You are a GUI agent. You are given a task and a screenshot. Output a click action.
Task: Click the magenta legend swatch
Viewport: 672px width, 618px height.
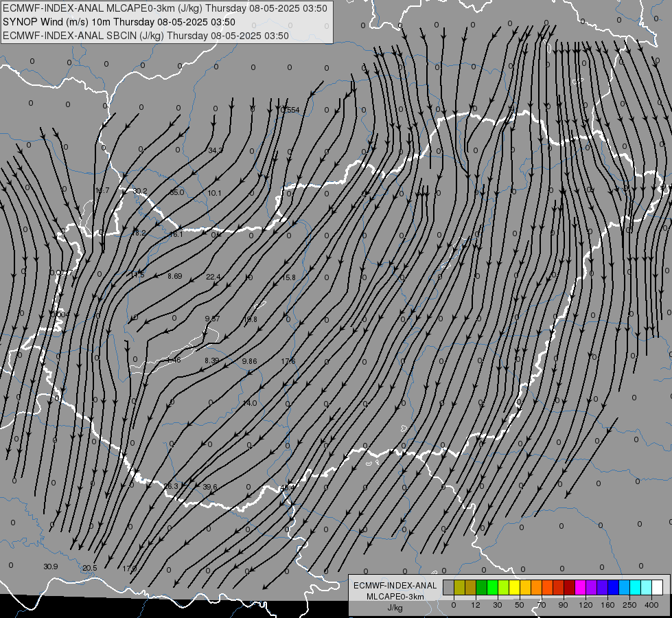coord(581,587)
